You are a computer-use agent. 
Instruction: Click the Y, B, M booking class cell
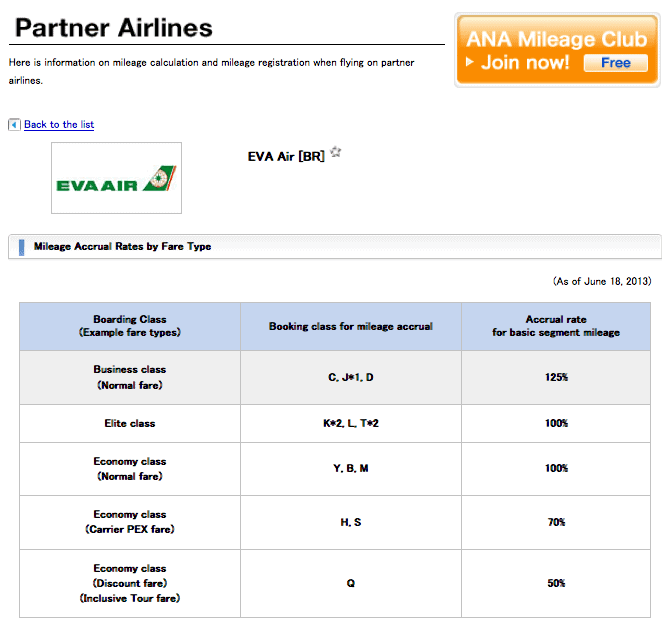351,469
